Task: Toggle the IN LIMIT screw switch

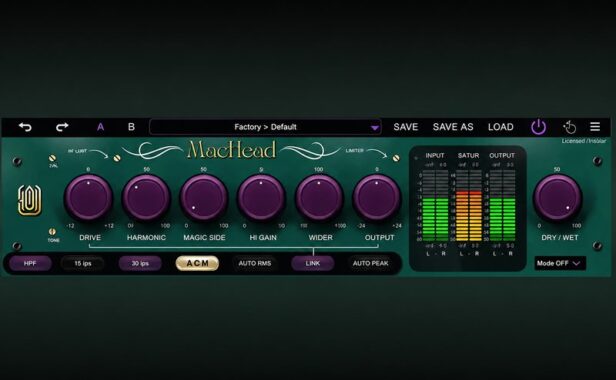Action: click(x=117, y=158)
